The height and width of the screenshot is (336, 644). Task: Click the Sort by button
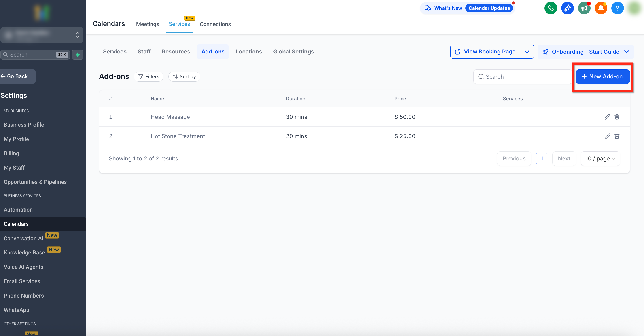point(184,76)
